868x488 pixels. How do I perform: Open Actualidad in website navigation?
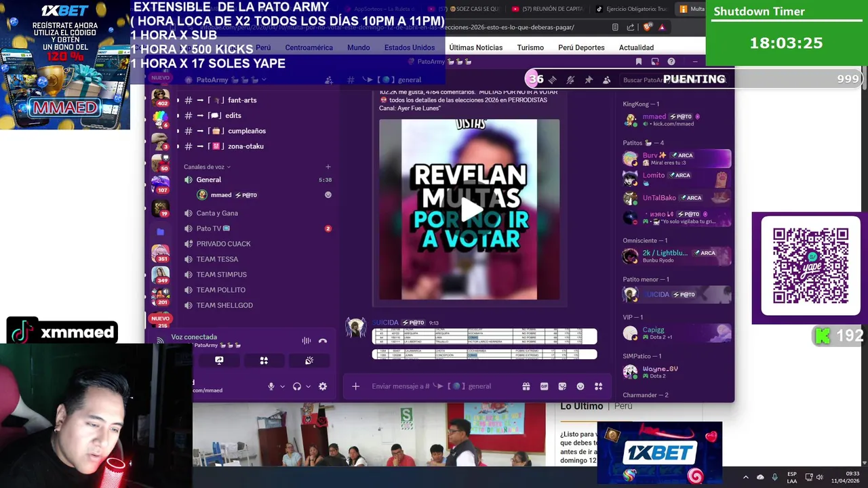pos(636,47)
